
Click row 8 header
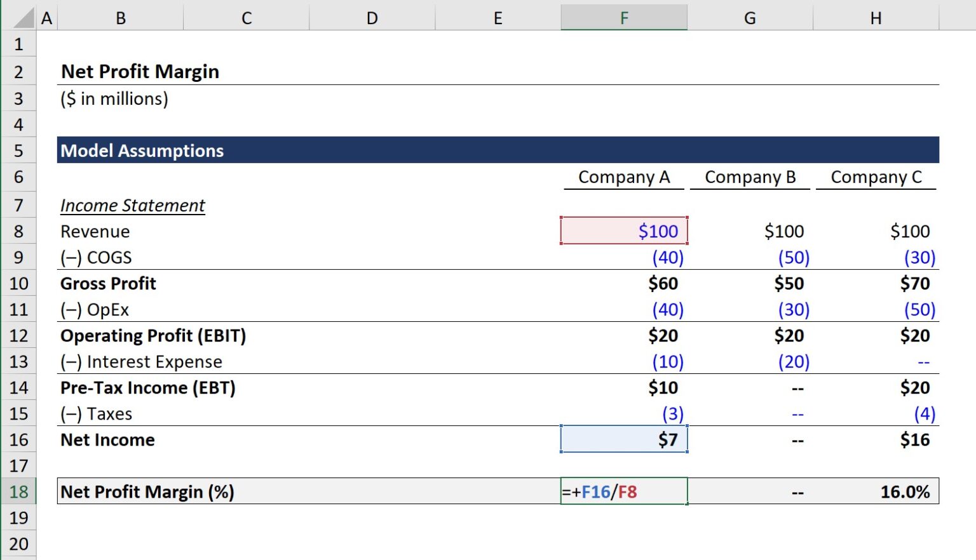[19, 231]
